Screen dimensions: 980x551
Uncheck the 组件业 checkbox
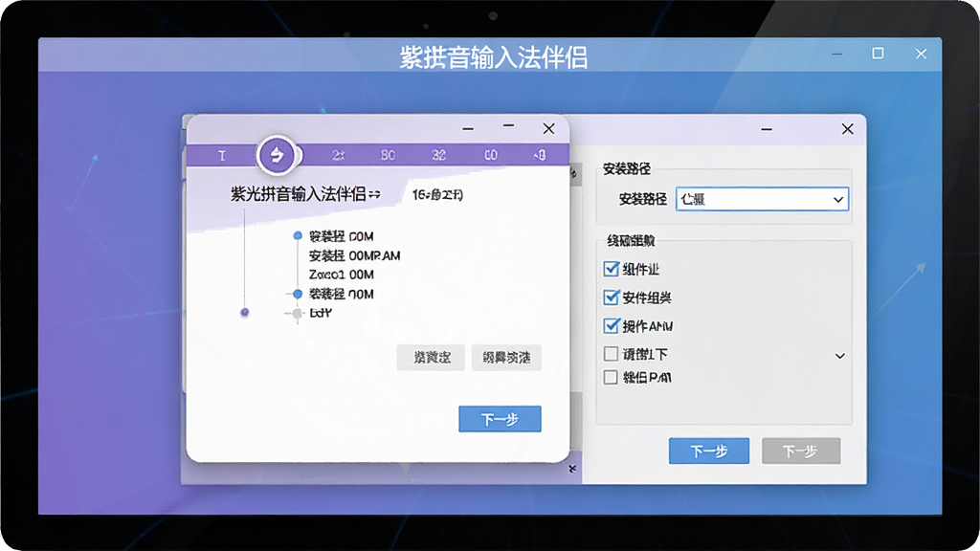[612, 269]
